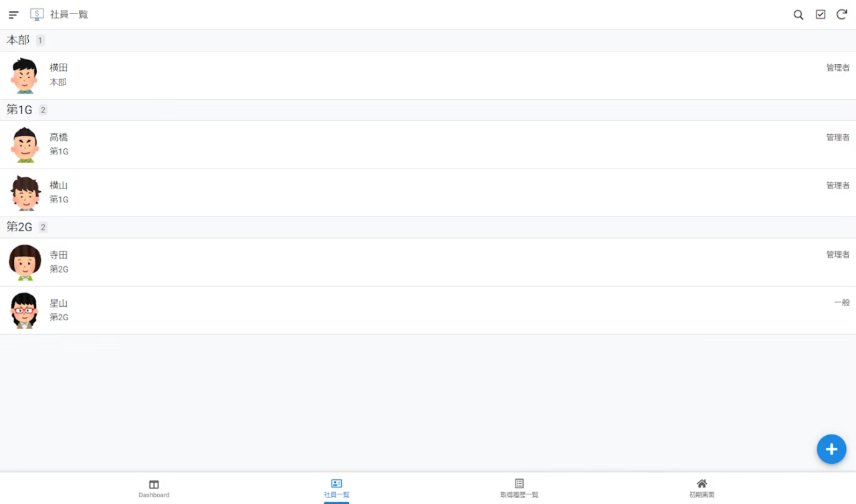Click 高橋's avatar image

(25, 145)
